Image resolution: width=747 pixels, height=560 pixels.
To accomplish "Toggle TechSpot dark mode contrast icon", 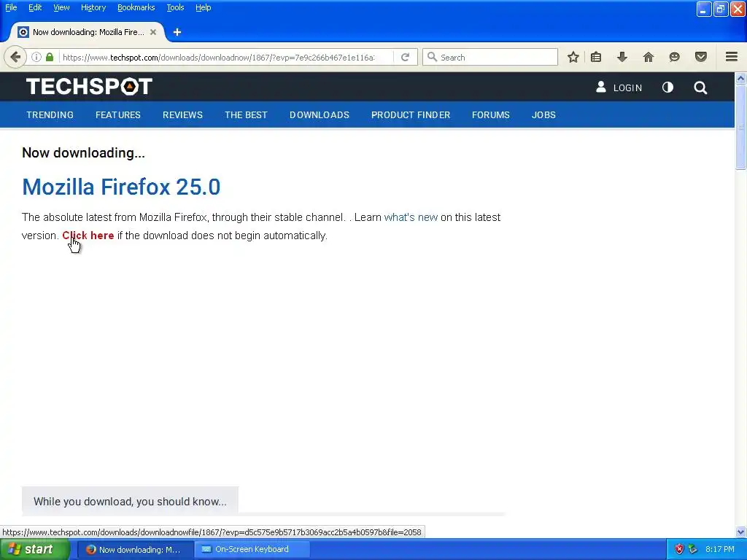I will (668, 87).
